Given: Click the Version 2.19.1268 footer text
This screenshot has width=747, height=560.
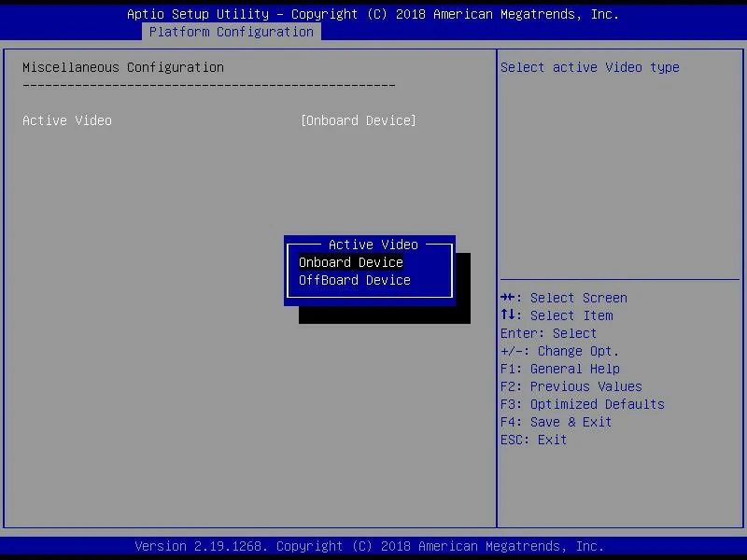Looking at the screenshot, I should [x=370, y=546].
